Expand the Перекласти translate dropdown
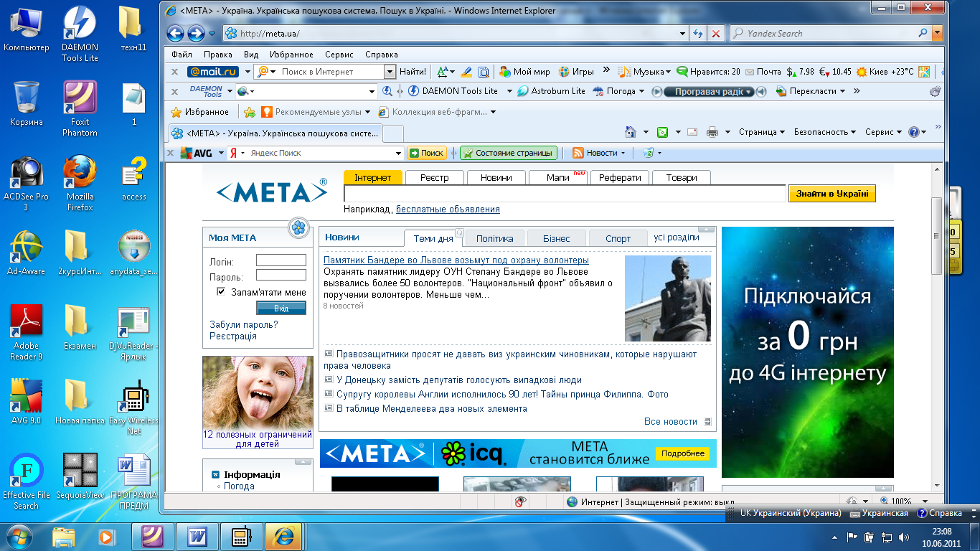The width and height of the screenshot is (980, 551). coord(842,91)
